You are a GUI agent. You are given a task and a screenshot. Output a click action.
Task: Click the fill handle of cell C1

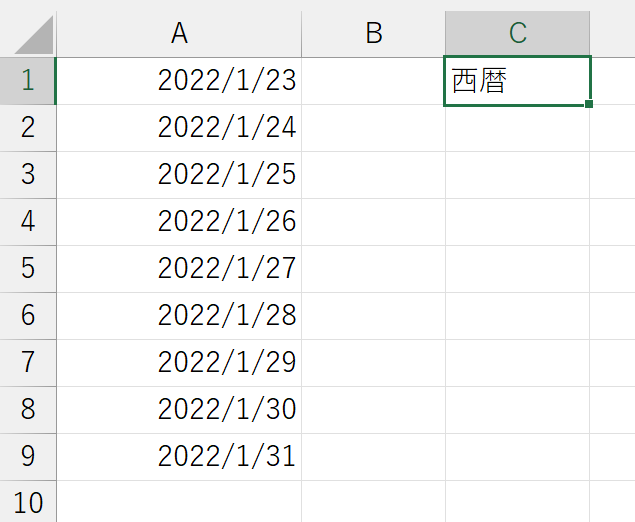coord(589,104)
